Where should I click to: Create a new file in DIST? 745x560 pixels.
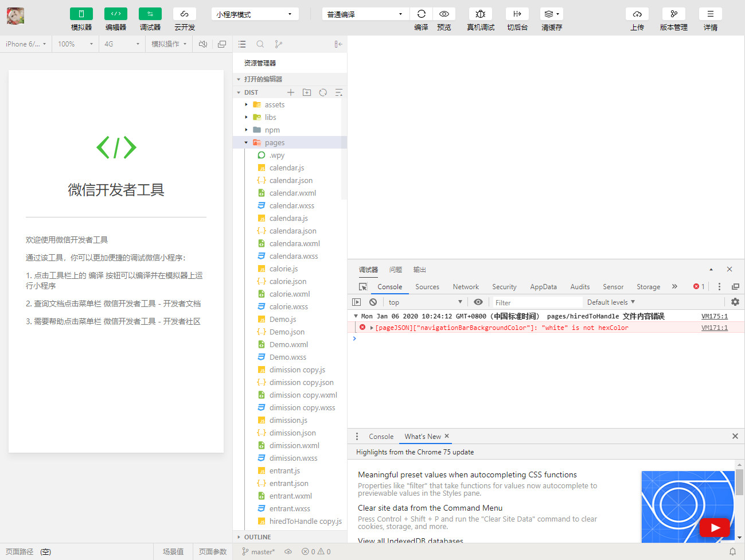[291, 92]
